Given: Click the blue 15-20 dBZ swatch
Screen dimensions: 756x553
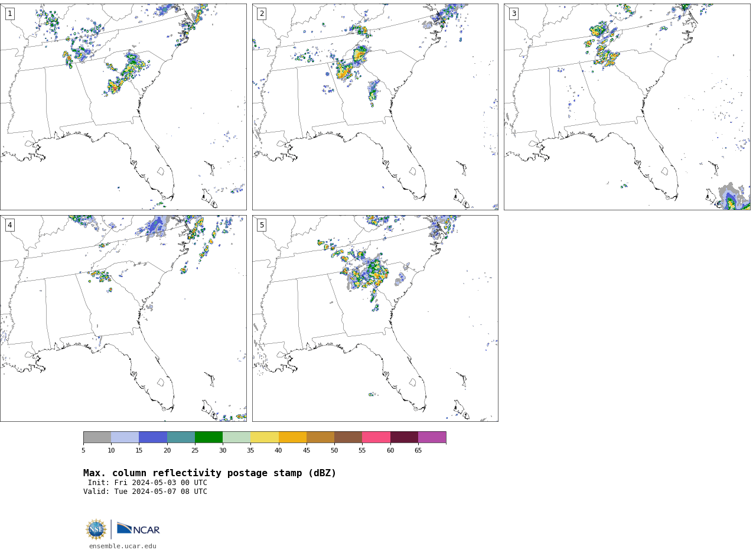Looking at the screenshot, I should click(153, 437).
